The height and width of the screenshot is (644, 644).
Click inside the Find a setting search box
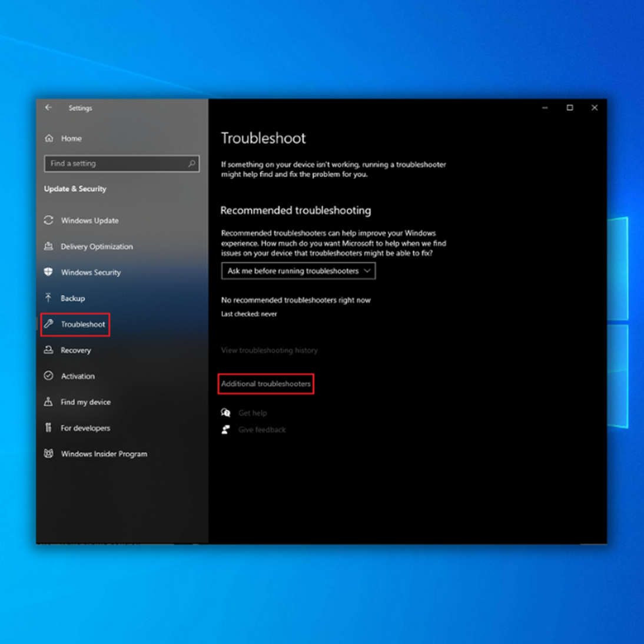click(x=118, y=164)
